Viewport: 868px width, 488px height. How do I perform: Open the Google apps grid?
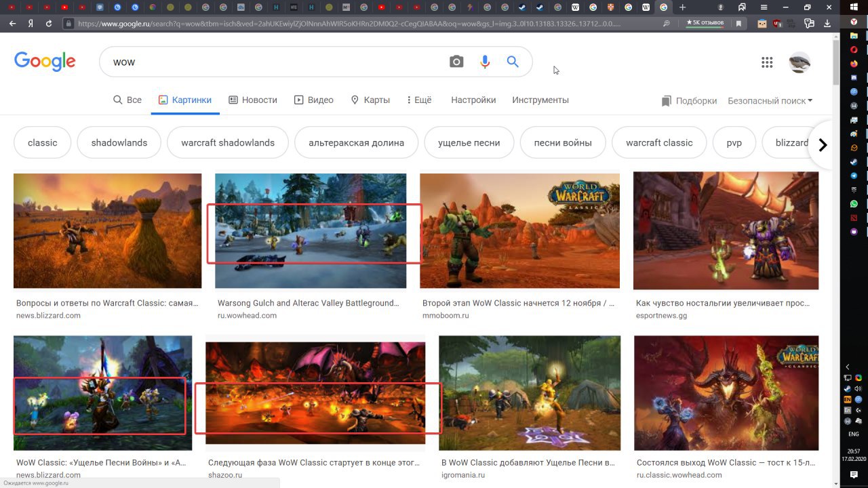767,62
